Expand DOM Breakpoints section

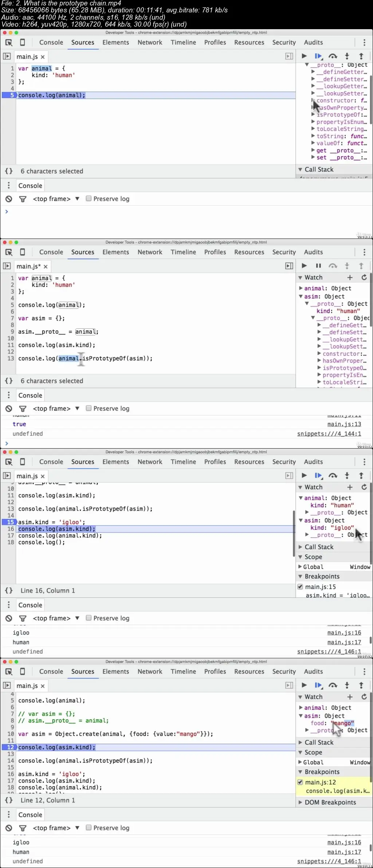300,802
